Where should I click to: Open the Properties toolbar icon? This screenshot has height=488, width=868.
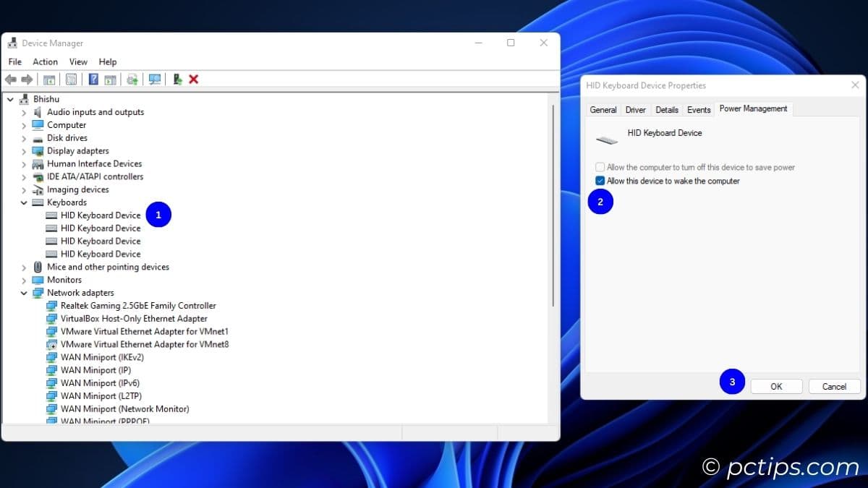(x=71, y=80)
